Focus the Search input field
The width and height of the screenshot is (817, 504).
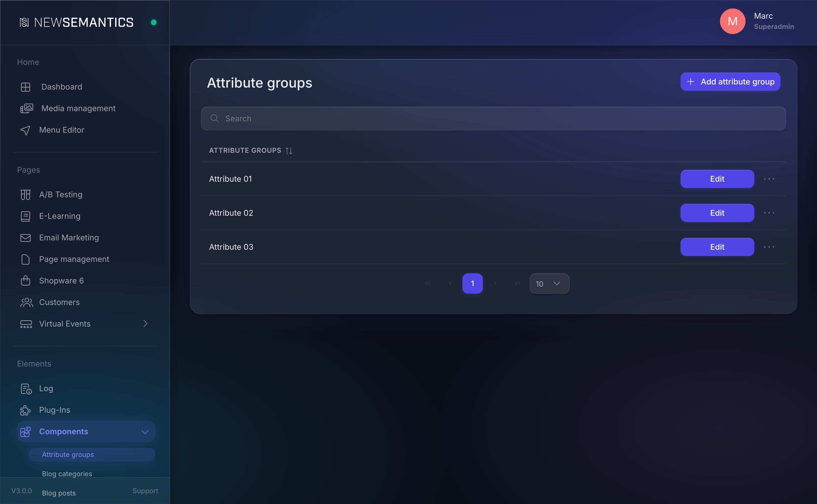pos(493,118)
